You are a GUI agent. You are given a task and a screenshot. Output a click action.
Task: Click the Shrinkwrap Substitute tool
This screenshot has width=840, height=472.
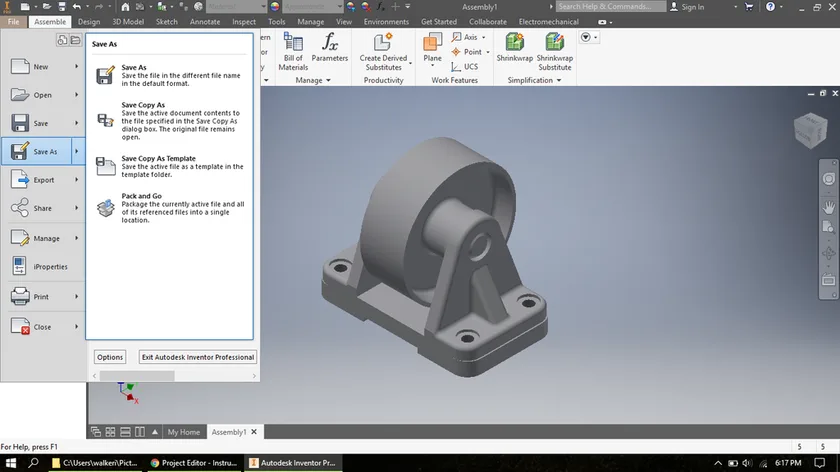(x=554, y=51)
